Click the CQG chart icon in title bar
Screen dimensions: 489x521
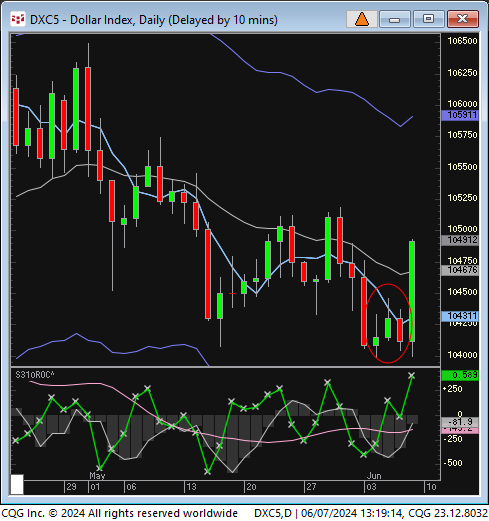(17, 19)
